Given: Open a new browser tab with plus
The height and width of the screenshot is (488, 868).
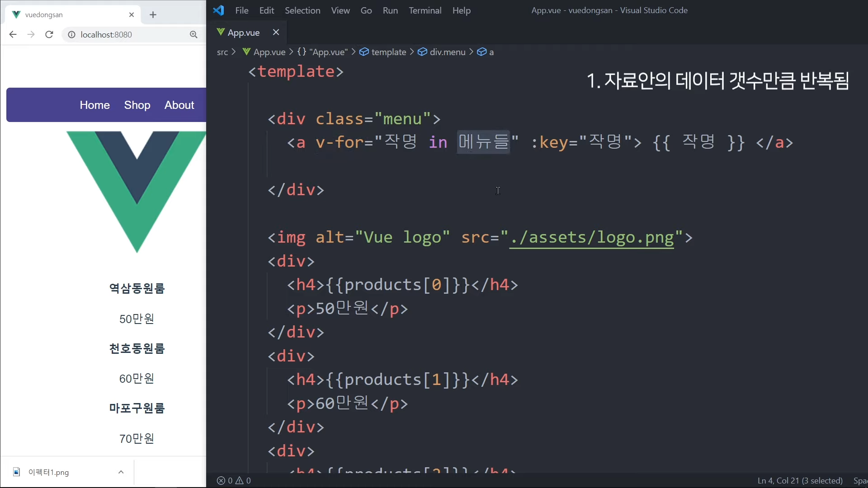Looking at the screenshot, I should click(x=153, y=14).
